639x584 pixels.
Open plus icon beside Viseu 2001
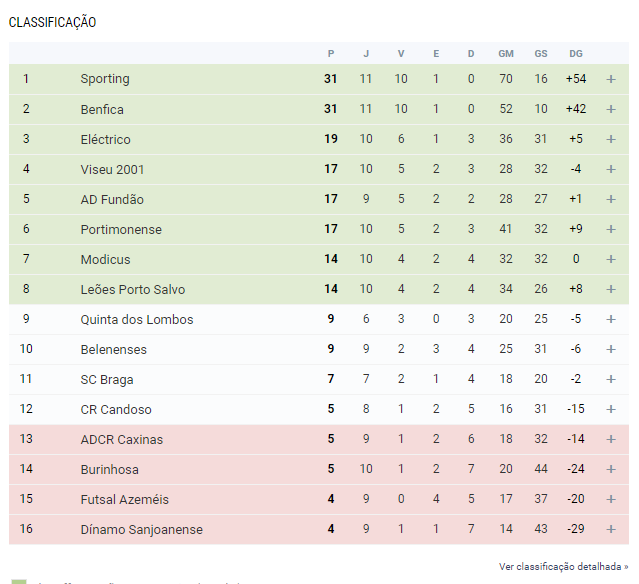[610, 169]
